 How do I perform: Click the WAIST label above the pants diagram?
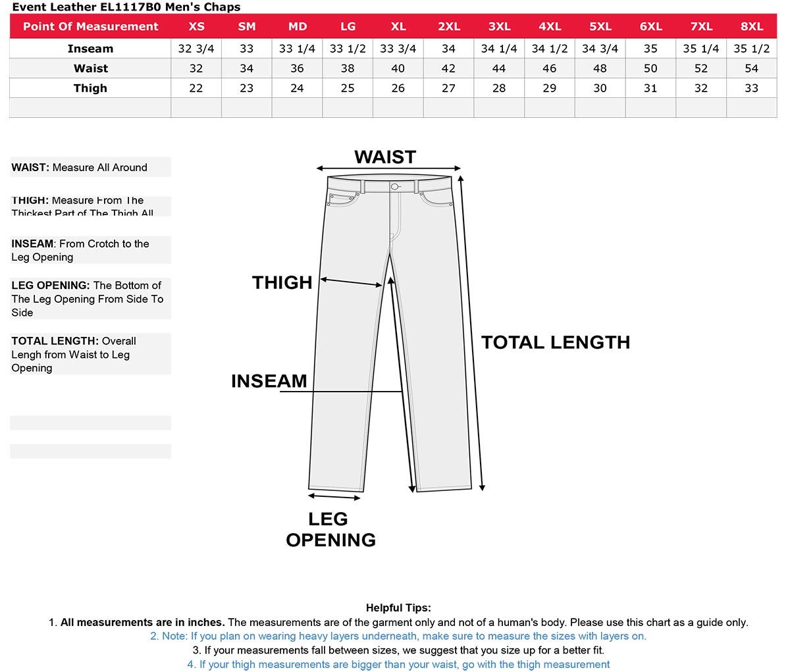385,157
